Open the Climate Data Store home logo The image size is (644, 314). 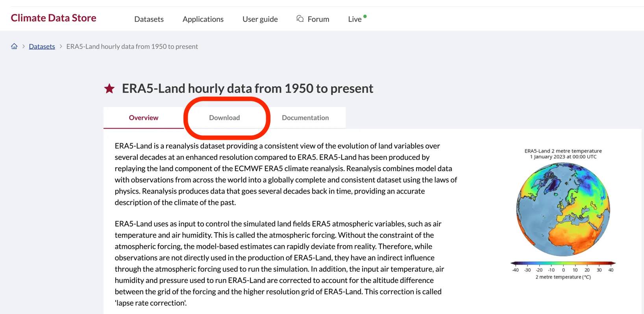coord(54,18)
